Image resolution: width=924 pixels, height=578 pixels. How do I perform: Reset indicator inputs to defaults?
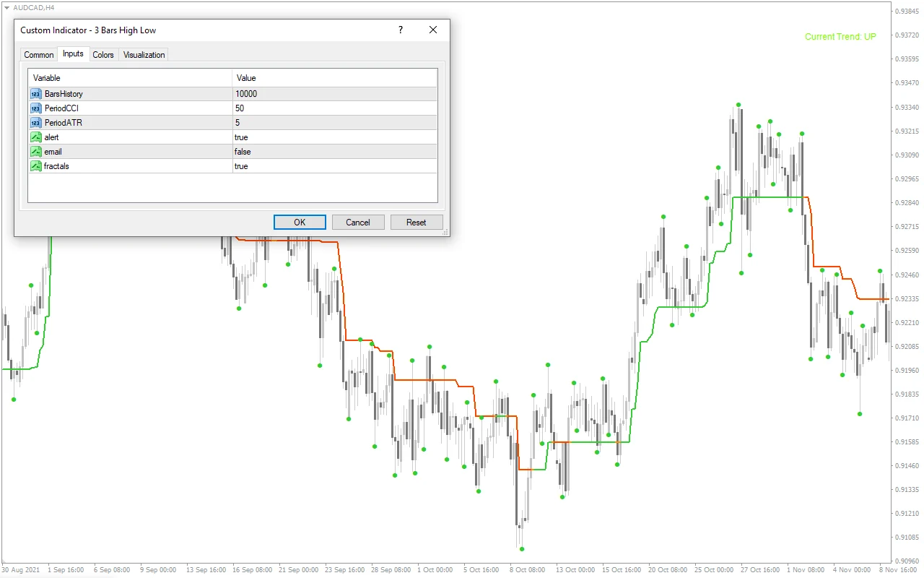(417, 222)
